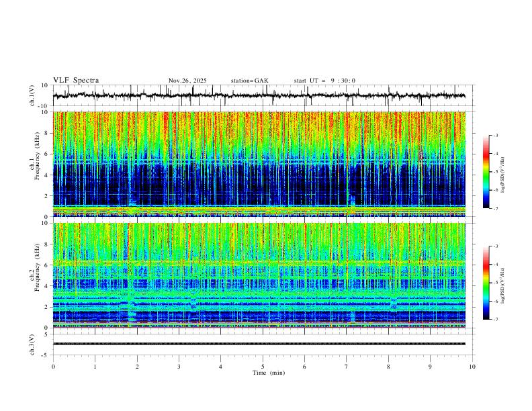Click the "-3" label on ch.1 color bar
The height and width of the screenshot is (411, 532).
495,135
